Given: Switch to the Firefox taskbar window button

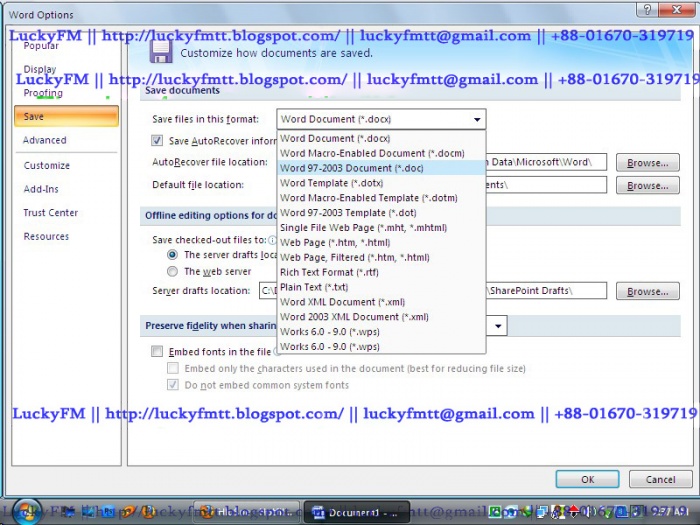Looking at the screenshot, I should tap(247, 512).
